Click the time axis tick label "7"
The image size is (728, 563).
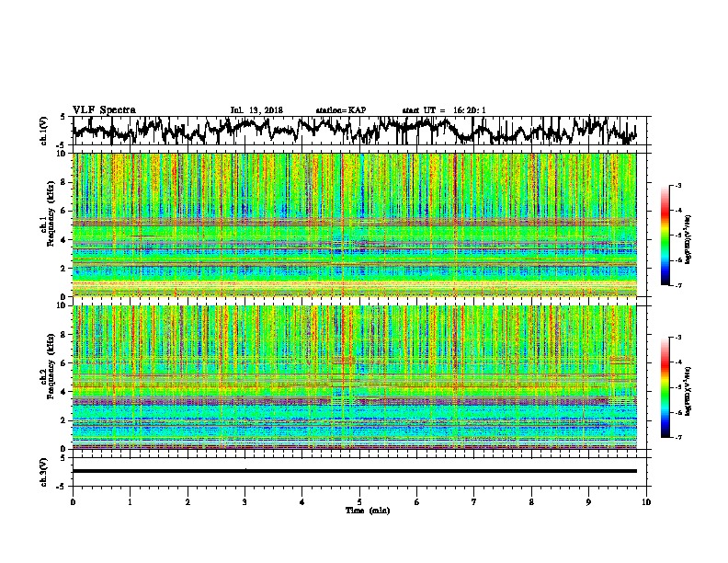(x=474, y=502)
